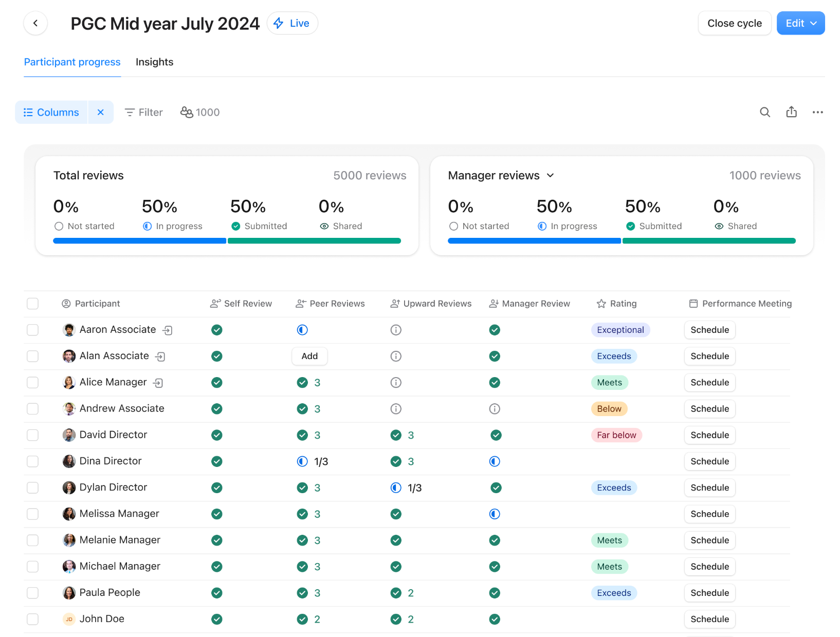This screenshot has width=840, height=637.
Task: Click Aaron Associate's in-progress peer review icon
Action: point(302,330)
